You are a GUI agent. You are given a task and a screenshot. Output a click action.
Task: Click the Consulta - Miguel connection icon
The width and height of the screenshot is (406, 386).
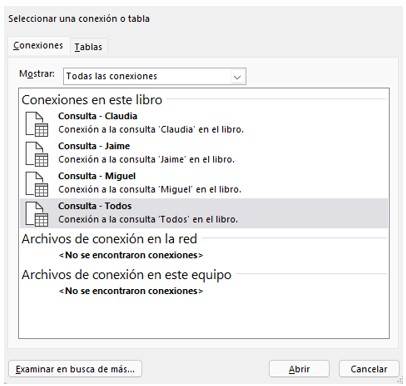coord(37,184)
